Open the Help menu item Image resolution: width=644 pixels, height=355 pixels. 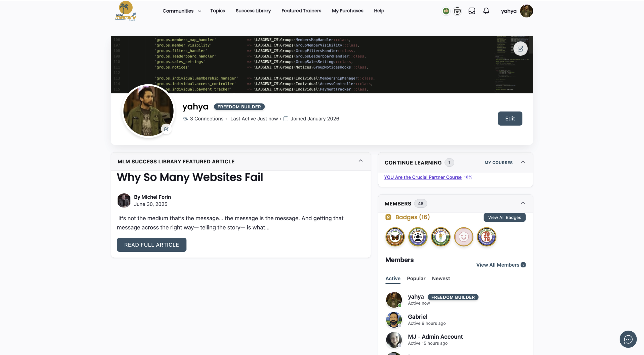click(379, 11)
